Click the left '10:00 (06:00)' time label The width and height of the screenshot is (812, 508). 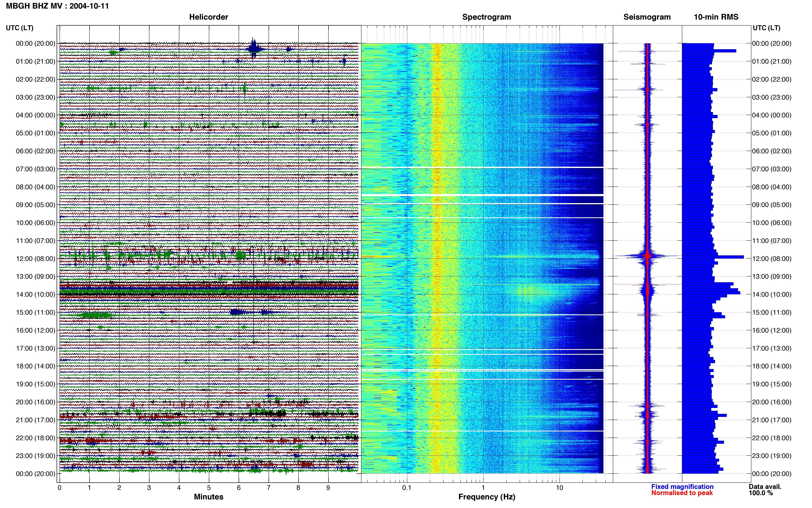point(36,222)
